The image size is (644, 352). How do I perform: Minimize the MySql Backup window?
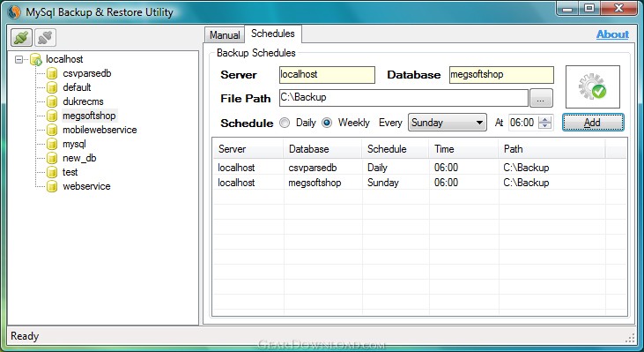click(x=568, y=8)
